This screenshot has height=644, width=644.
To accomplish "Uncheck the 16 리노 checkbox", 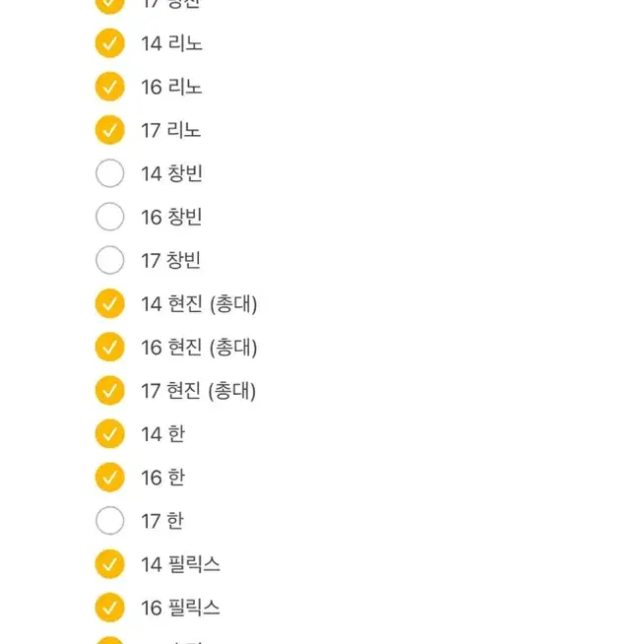I will [x=109, y=87].
